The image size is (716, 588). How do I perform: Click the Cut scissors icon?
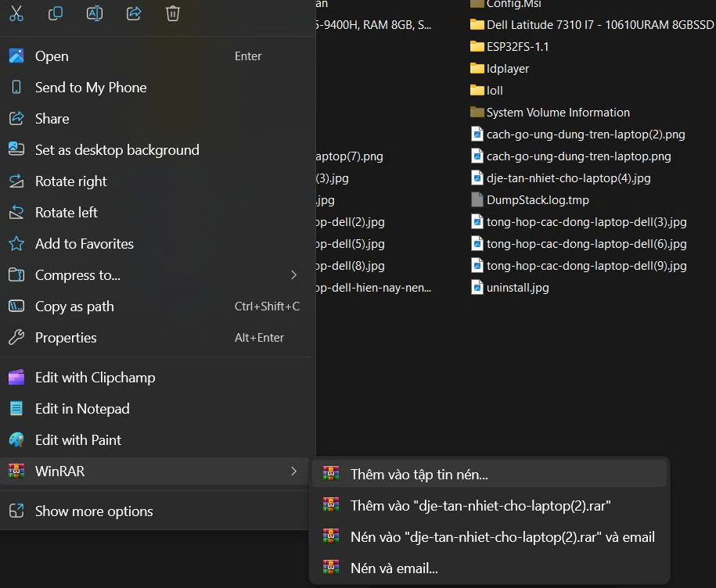pyautogui.click(x=16, y=13)
